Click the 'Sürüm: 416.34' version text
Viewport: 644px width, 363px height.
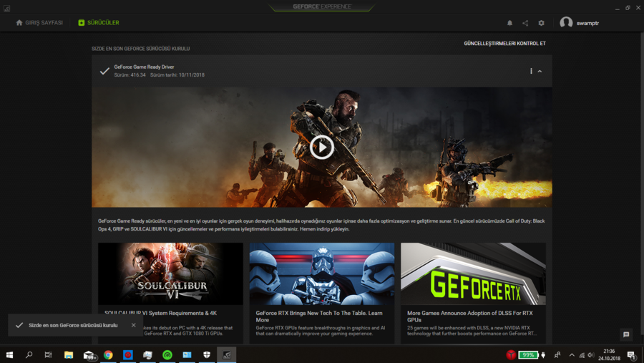(x=130, y=75)
